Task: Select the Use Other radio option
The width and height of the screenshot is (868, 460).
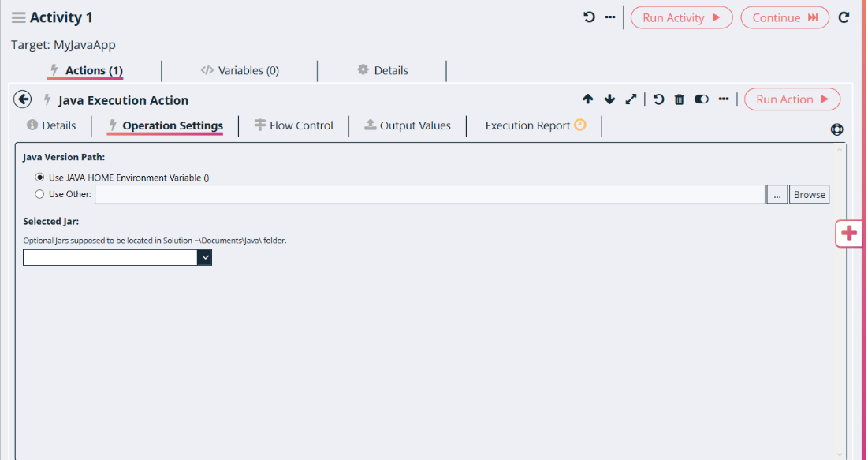Action: [x=39, y=194]
